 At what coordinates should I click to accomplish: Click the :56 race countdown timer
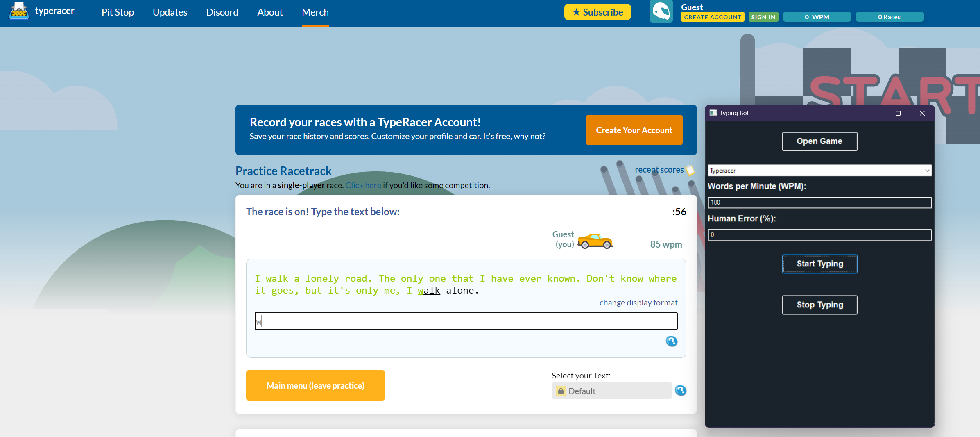tap(679, 212)
